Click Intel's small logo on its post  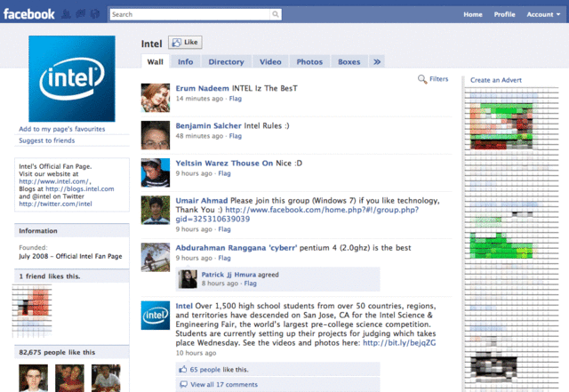(x=156, y=315)
